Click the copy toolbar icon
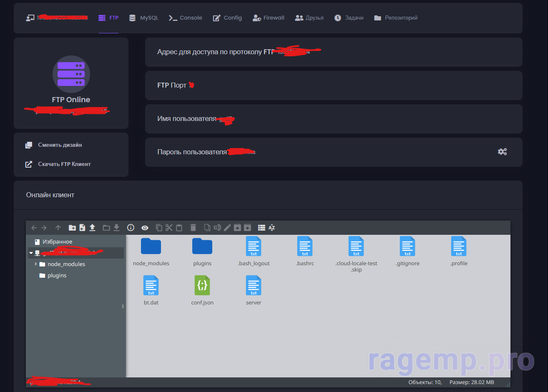The height and width of the screenshot is (392, 548). [x=159, y=228]
